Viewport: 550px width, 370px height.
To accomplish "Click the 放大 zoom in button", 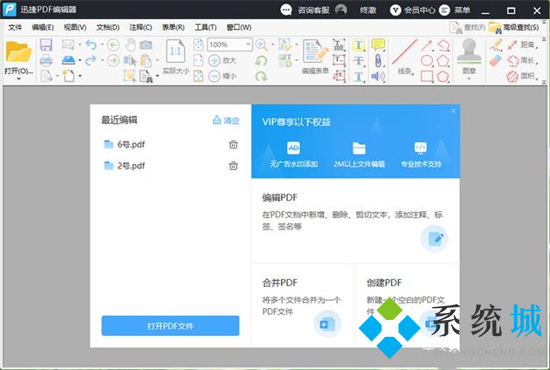I will (222, 60).
